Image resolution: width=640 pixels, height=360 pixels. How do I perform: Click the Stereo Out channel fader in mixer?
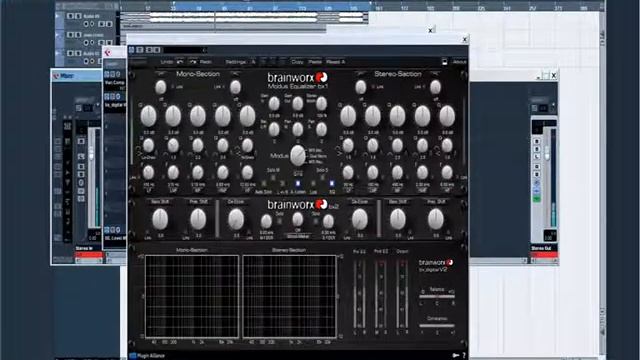547,154
